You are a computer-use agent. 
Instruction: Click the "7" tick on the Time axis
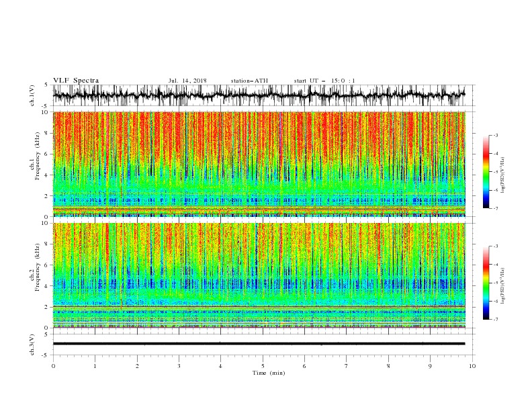point(347,366)
